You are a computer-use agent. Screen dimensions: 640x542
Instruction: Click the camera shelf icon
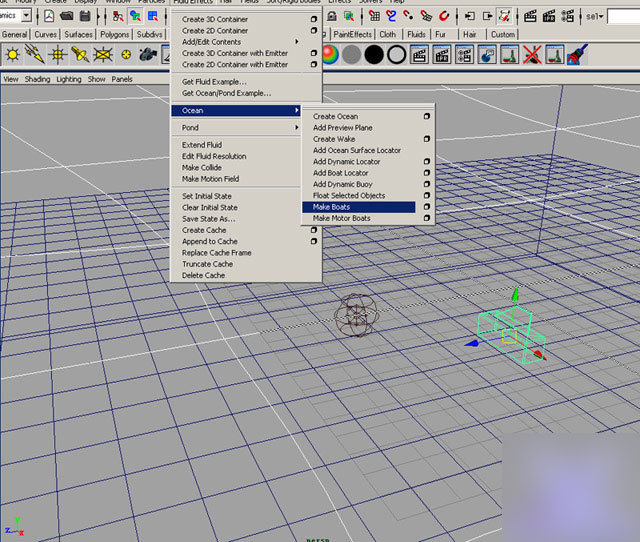[148, 54]
